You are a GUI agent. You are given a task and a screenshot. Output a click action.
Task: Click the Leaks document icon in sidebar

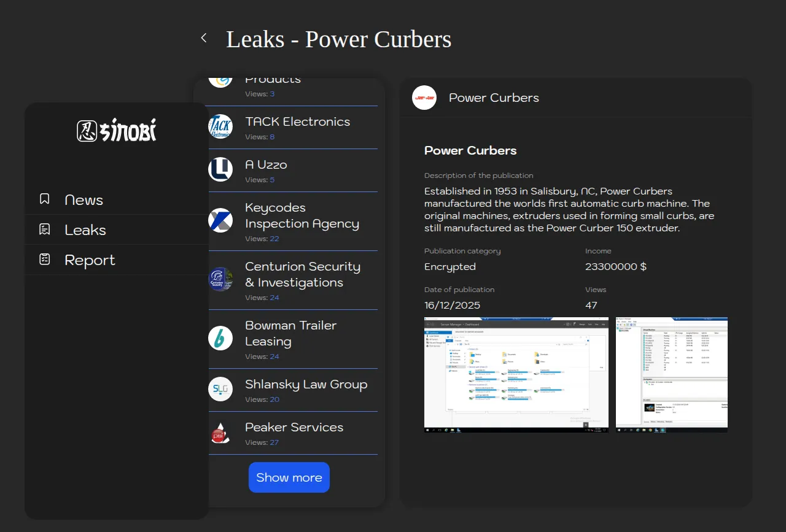pyautogui.click(x=45, y=229)
